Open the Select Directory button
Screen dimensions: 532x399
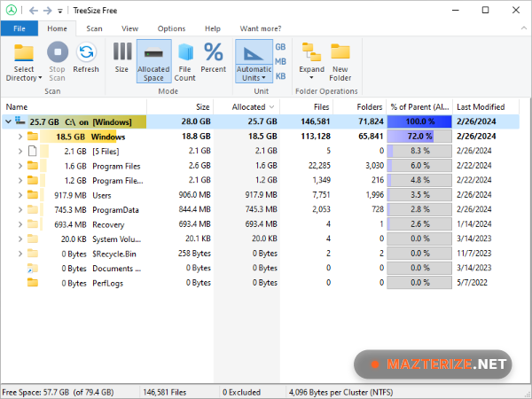tap(24, 62)
